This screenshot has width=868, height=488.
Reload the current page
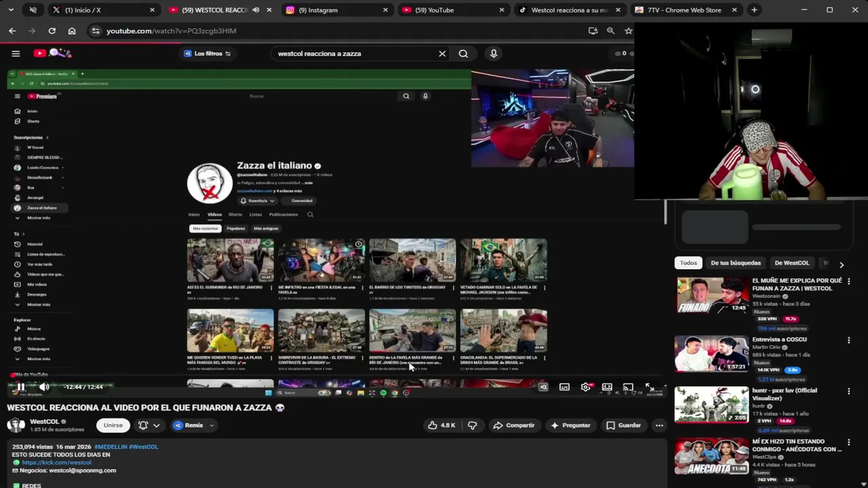pos(52,30)
